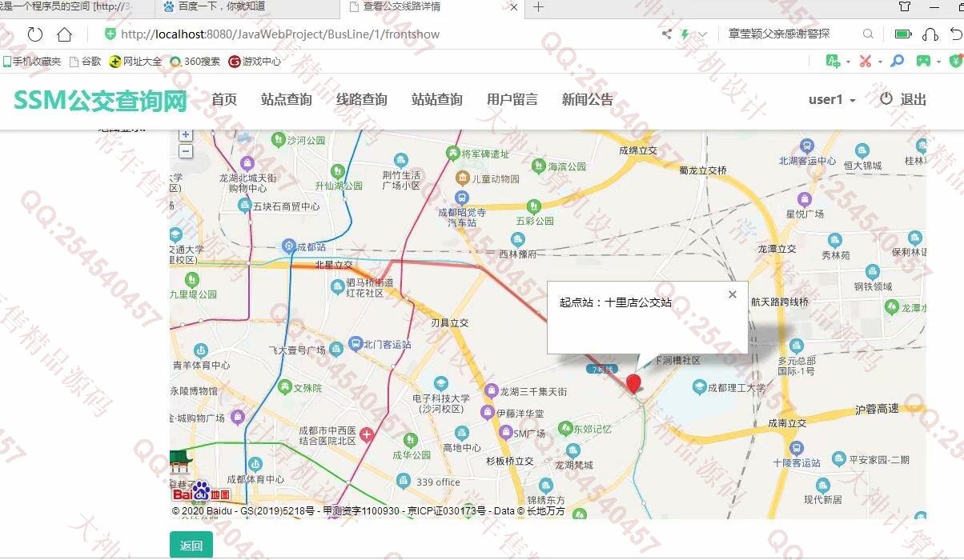This screenshot has width=964, height=560.
Task: Click the headphones icon in browser toolbar
Action: [930, 34]
